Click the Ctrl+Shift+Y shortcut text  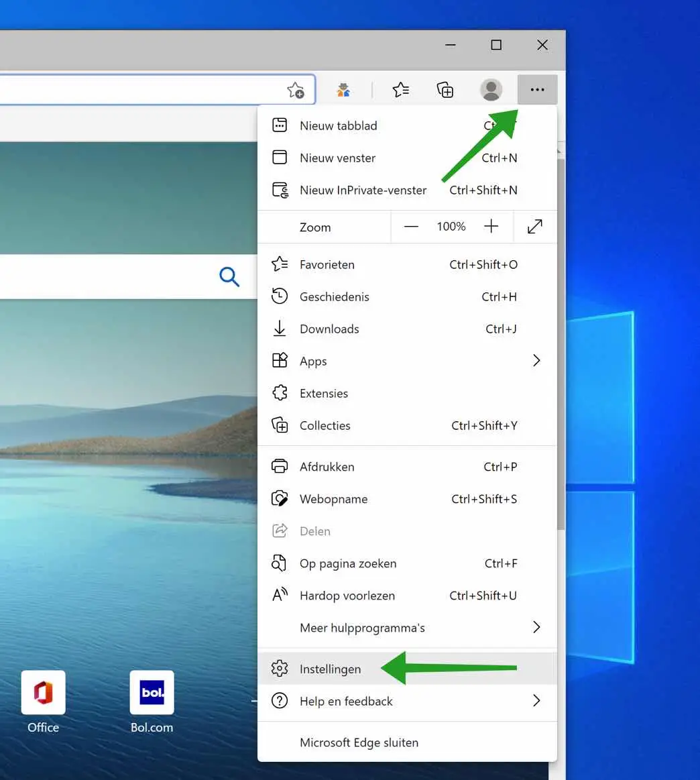pos(484,425)
